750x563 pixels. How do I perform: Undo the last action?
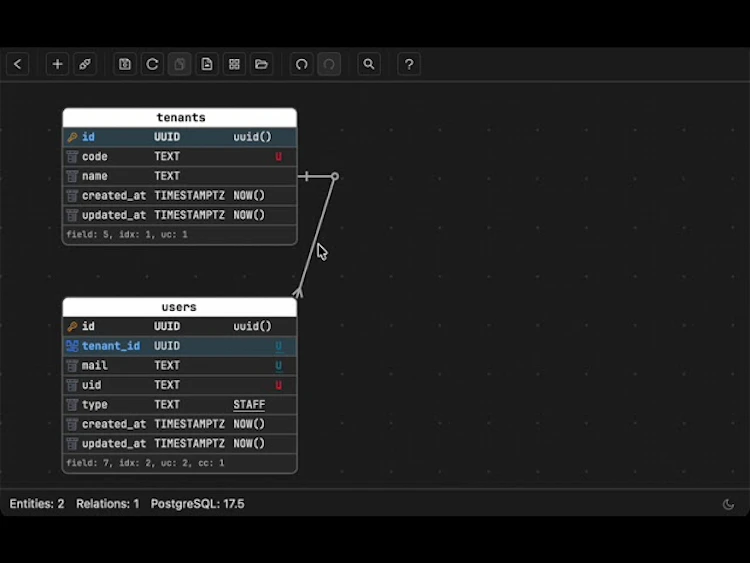pos(302,64)
